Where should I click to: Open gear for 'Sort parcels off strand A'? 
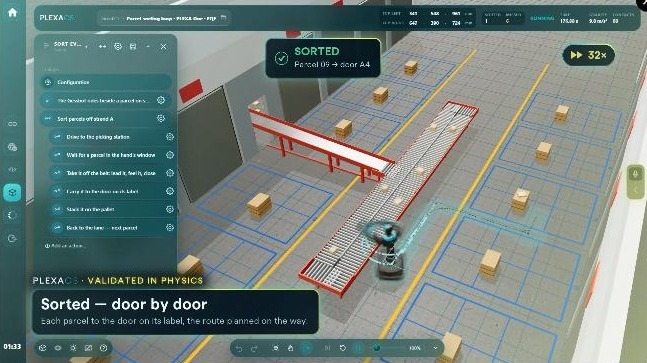(161, 119)
